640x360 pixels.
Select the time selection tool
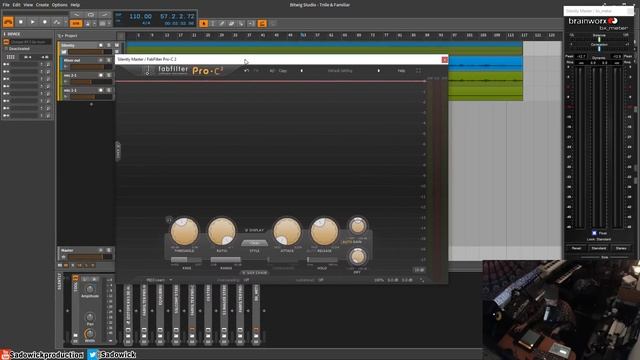[213, 24]
